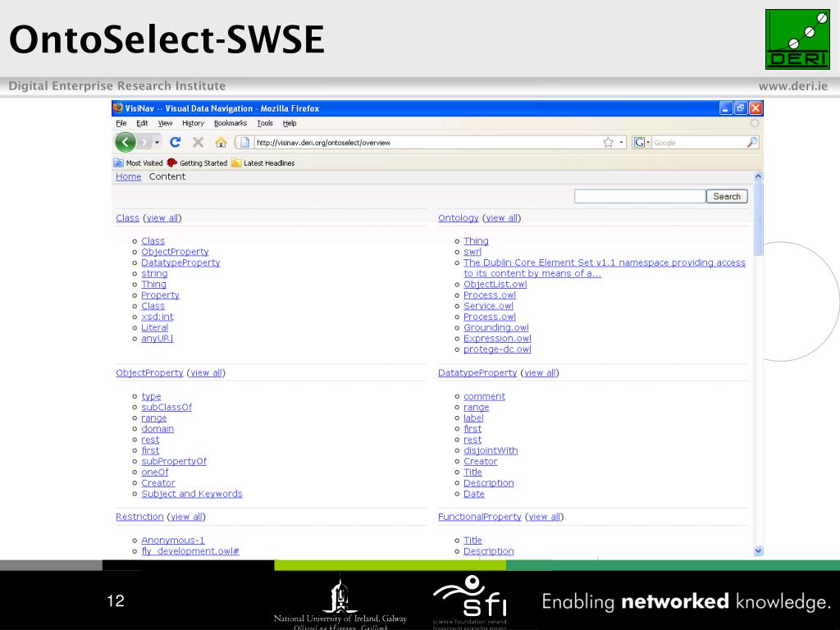Viewport: 840px width, 630px height.
Task: Click the scrollbar up arrow
Action: coord(758,176)
